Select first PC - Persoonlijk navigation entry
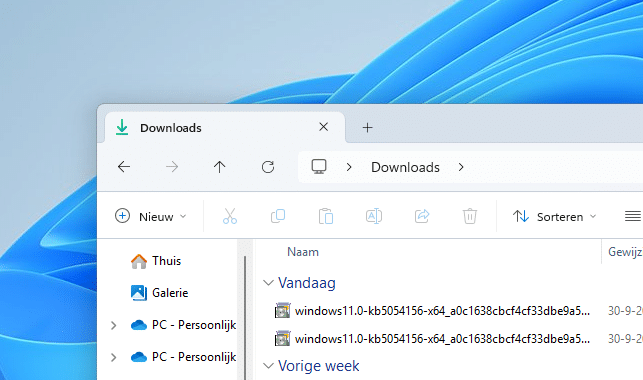The width and height of the screenshot is (643, 380). [194, 325]
